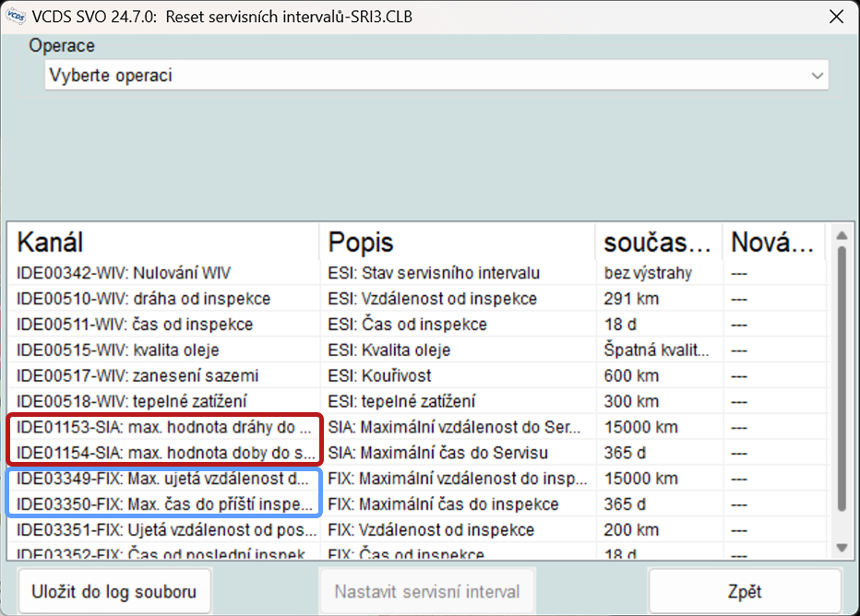Click '365 d' in FIX inspekce row
This screenshot has height=616, width=860.
(625, 504)
